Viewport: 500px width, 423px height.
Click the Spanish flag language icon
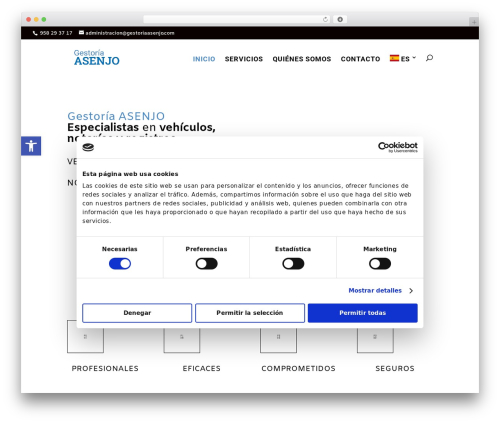tap(394, 58)
